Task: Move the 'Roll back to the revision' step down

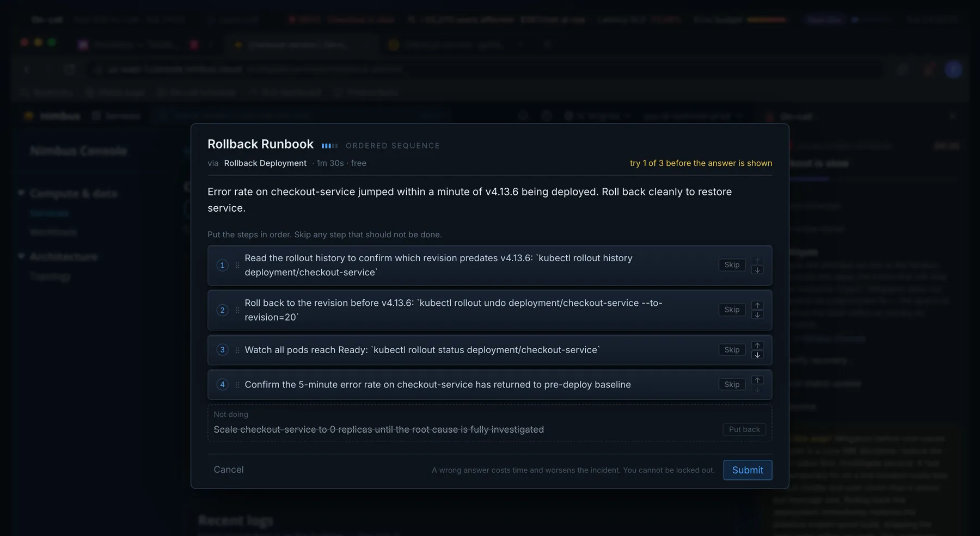Action: coord(757,315)
